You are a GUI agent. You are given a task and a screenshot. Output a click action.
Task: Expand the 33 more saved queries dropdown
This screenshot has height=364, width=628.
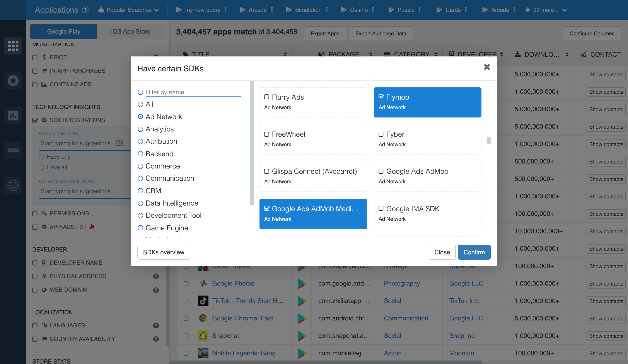pos(546,10)
